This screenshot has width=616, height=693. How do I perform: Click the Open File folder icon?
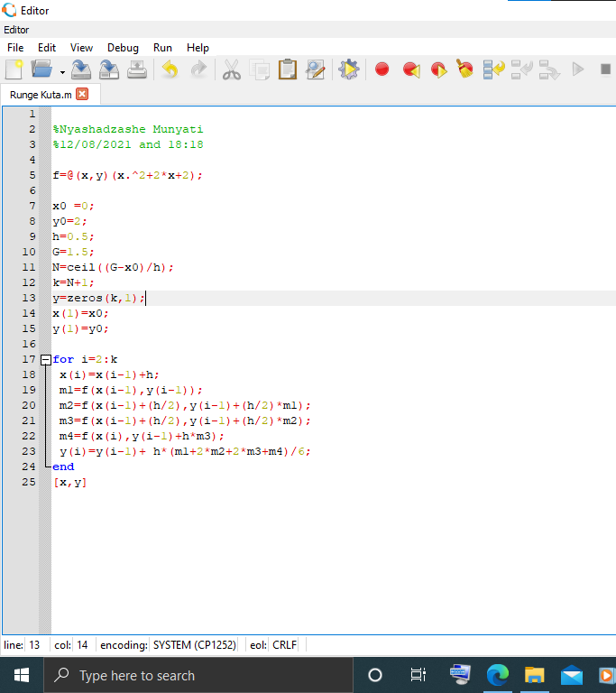coord(41,69)
